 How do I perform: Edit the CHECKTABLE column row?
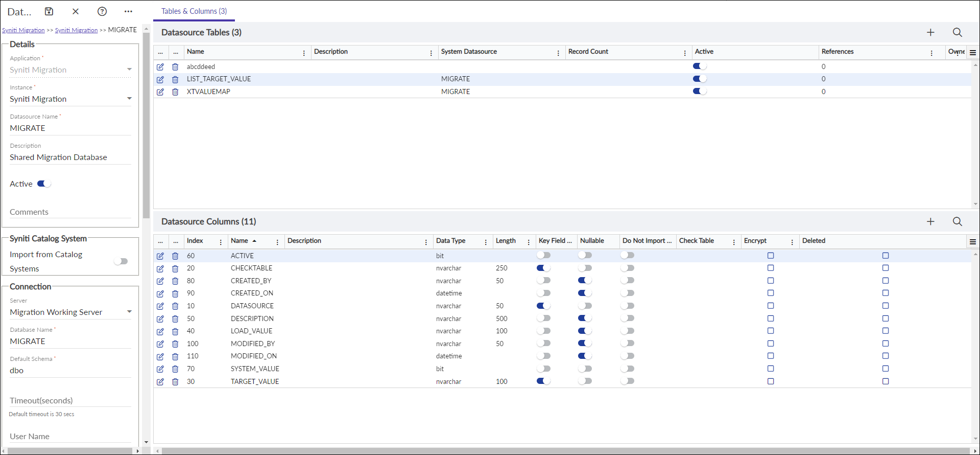tap(160, 268)
